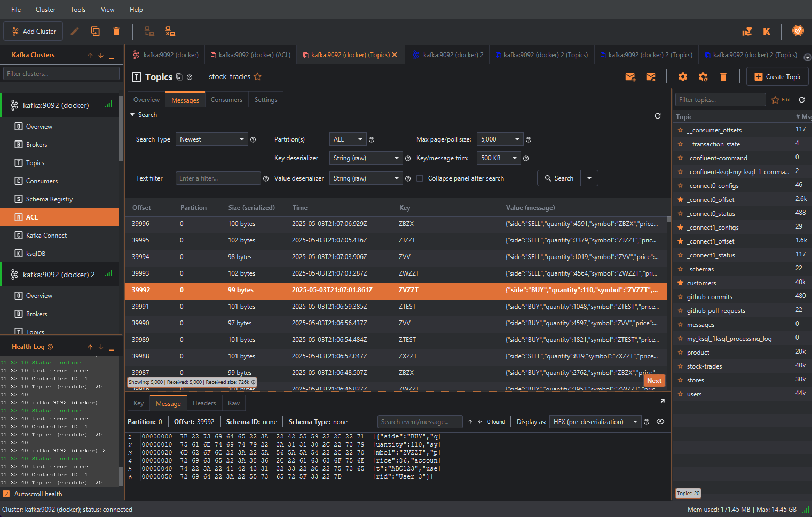The image size is (812, 517).
Task: Click the connect cluster icon in toolbar
Action: pos(149,32)
